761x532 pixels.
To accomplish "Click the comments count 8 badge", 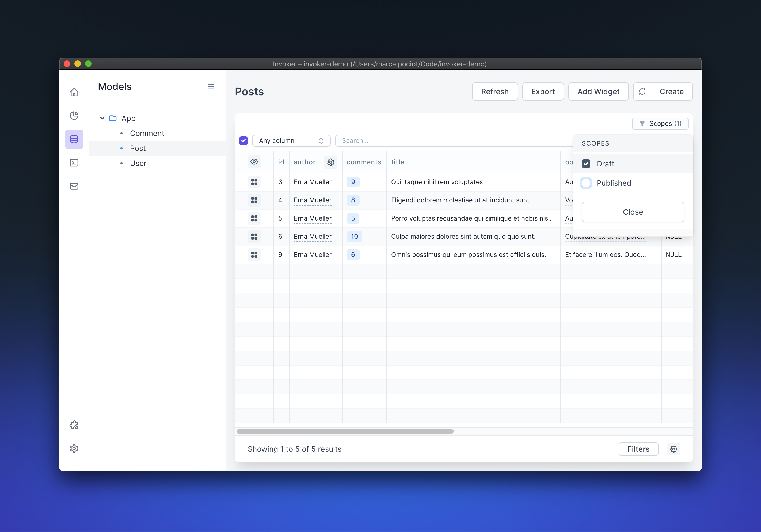I will pos(353,200).
